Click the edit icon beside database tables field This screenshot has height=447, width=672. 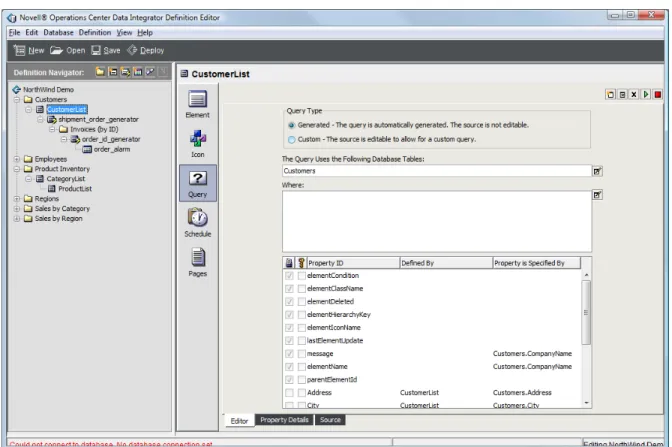[597, 171]
